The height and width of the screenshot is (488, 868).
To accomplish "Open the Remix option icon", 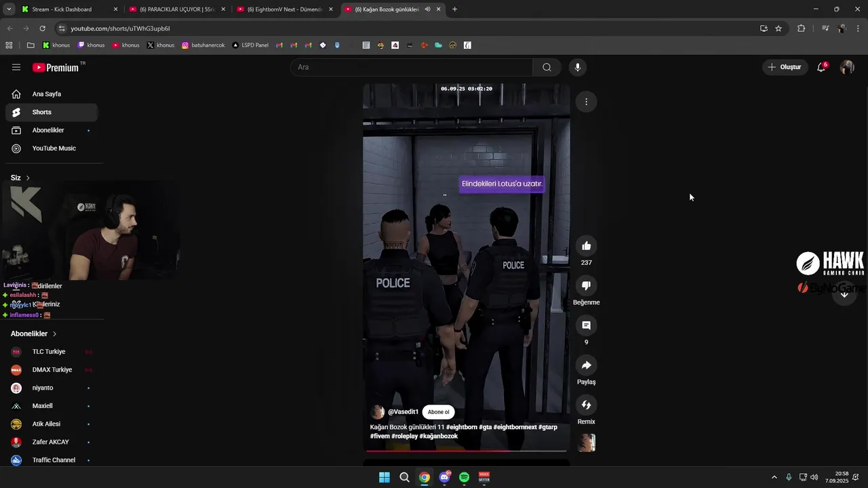I will click(586, 405).
